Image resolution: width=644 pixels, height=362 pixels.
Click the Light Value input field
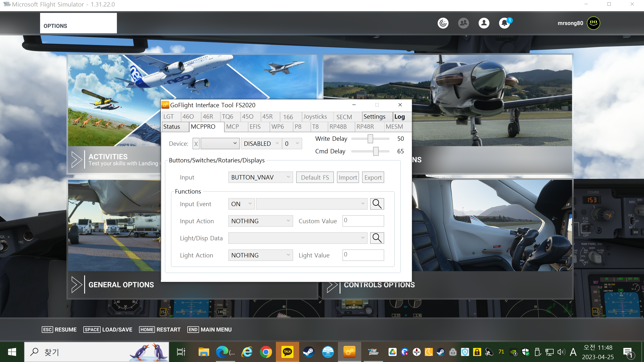(x=363, y=255)
